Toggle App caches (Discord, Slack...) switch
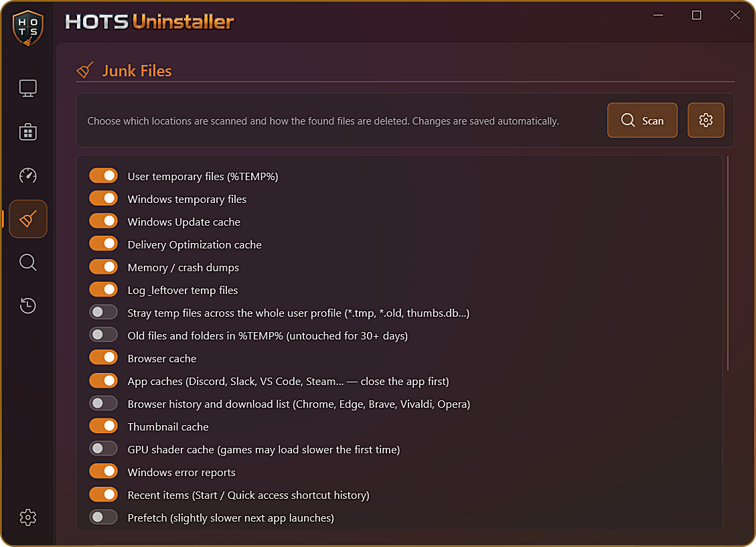 [x=104, y=380]
